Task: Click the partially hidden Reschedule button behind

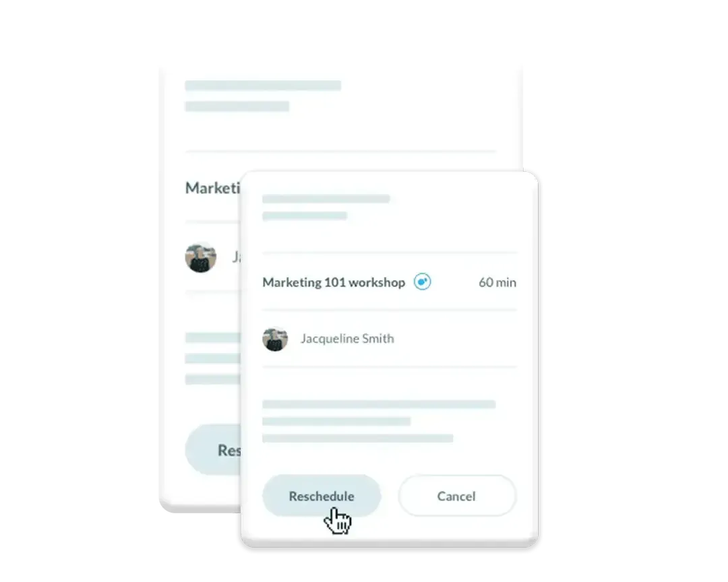Action: coord(213,450)
